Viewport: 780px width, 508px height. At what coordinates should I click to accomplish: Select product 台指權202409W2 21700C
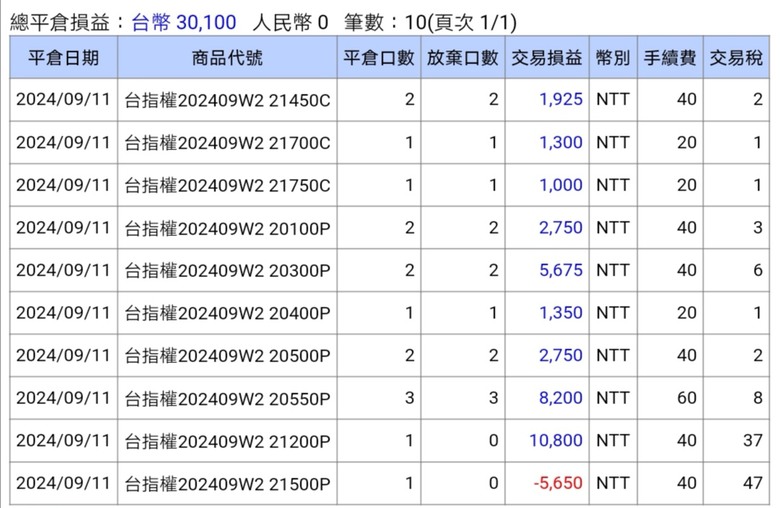click(227, 143)
